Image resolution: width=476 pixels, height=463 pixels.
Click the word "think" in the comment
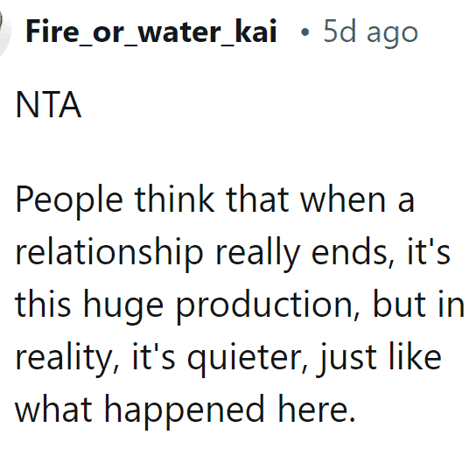[x=174, y=199]
